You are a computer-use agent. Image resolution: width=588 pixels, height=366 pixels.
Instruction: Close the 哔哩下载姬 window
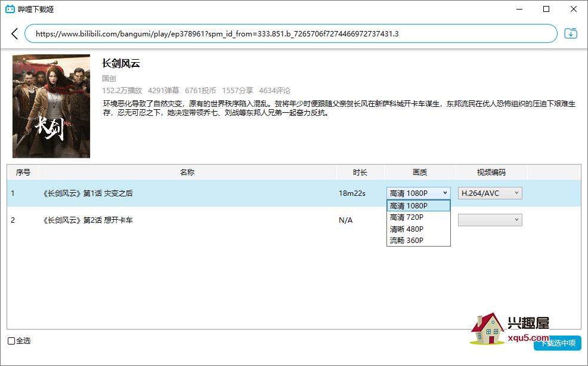(573, 9)
